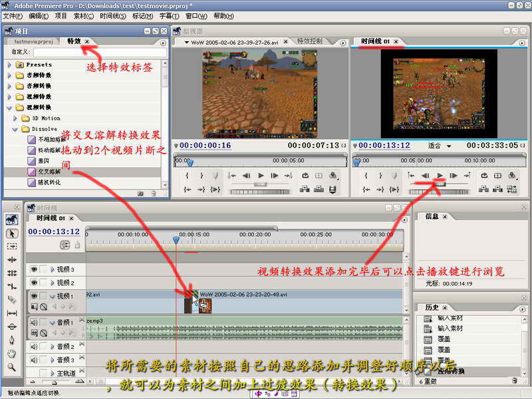Step forward one frame in program monitor
The width and height of the screenshot is (532, 399).
pyautogui.click(x=454, y=176)
